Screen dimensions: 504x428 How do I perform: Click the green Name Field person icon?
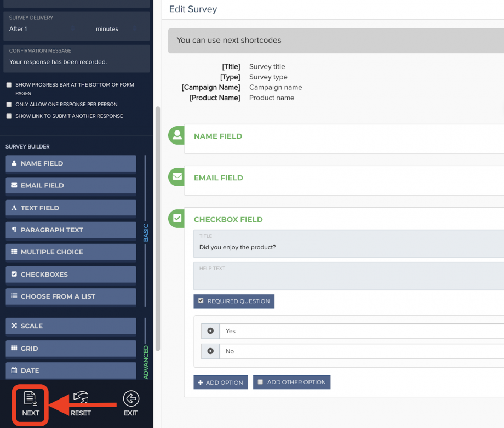pyautogui.click(x=177, y=136)
